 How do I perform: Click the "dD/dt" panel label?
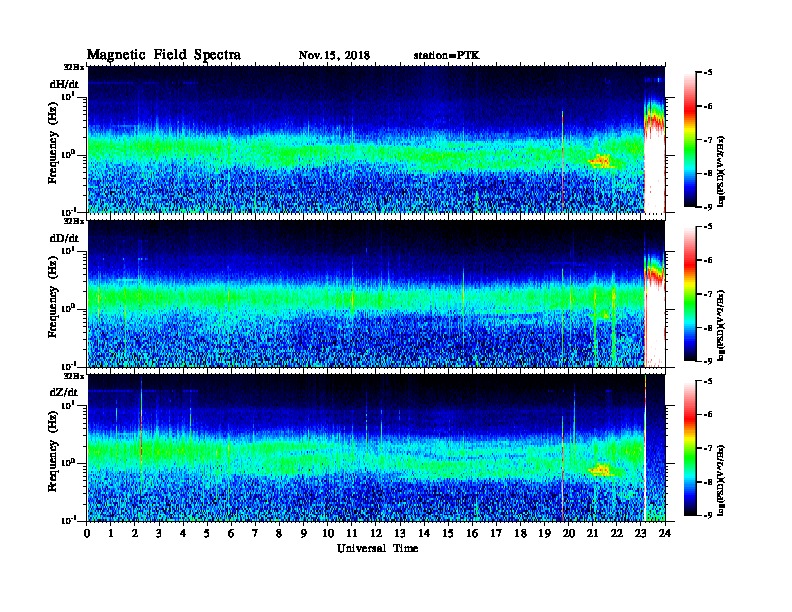(x=64, y=238)
